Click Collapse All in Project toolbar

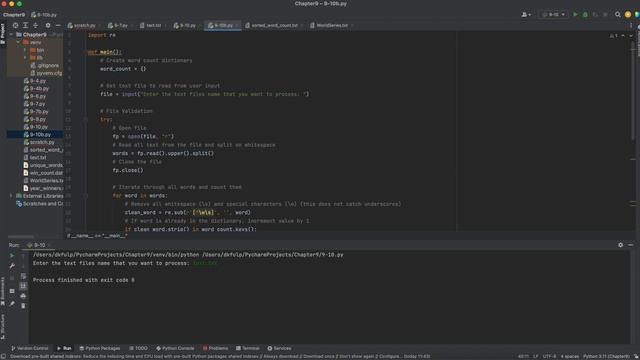[36, 25]
